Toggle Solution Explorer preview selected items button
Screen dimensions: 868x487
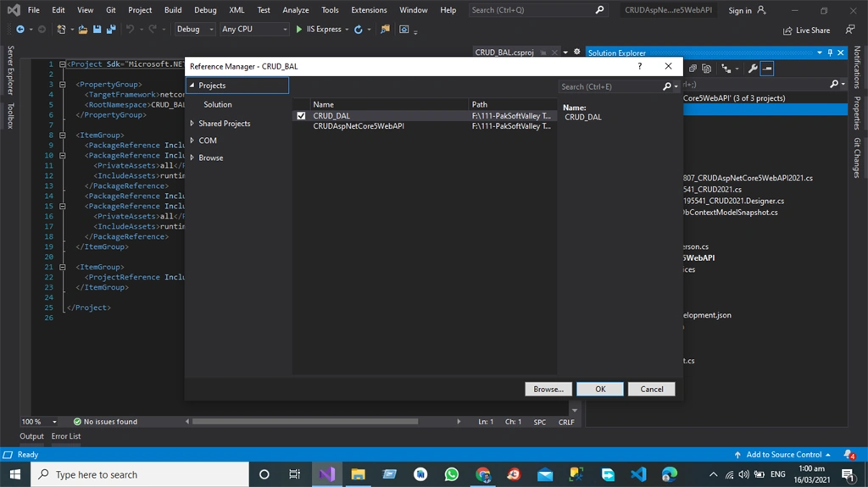(x=767, y=69)
